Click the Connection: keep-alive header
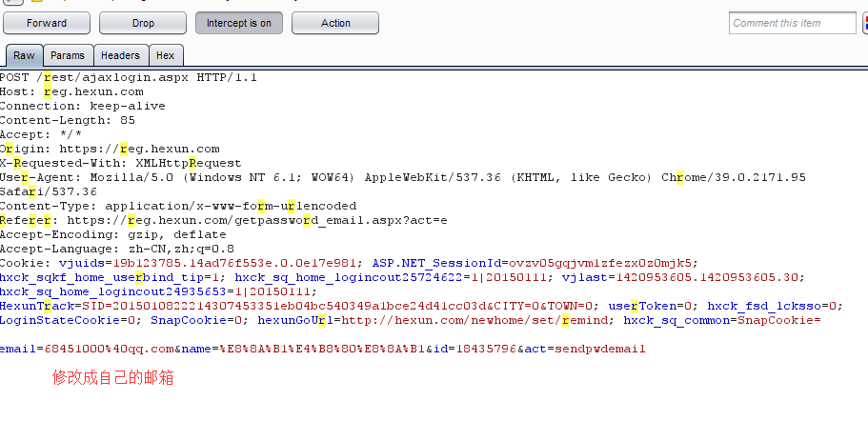This screenshot has height=441, width=868. [83, 107]
